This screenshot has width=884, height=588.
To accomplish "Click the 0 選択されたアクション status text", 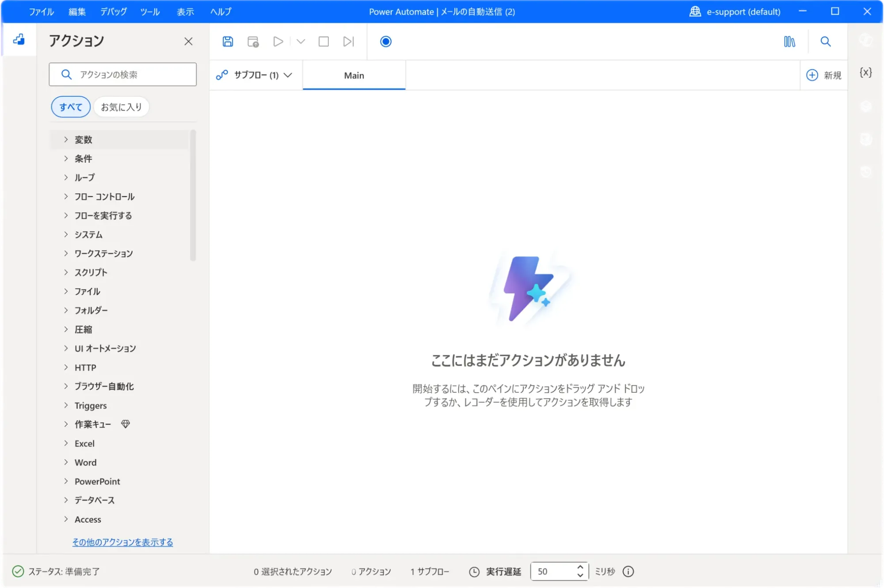I will [293, 572].
